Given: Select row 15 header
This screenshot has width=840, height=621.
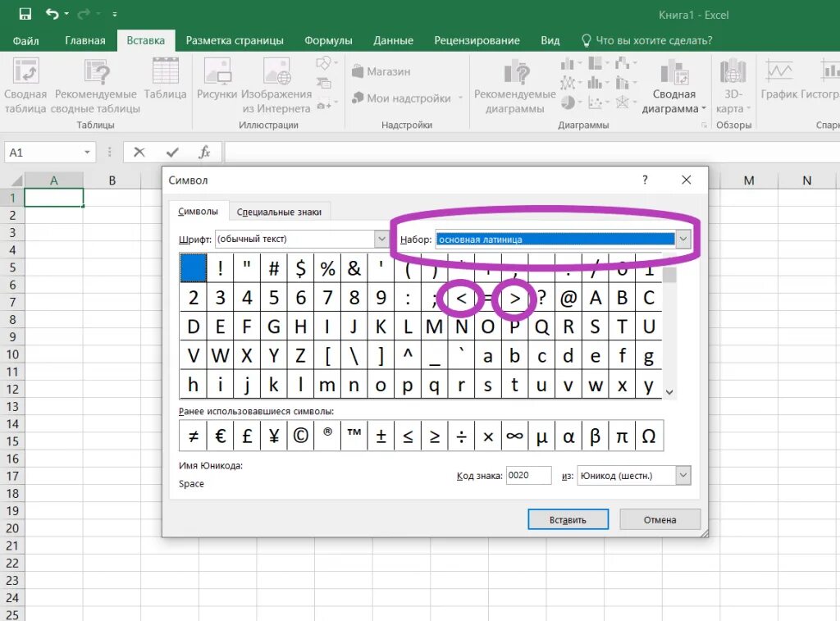Looking at the screenshot, I should point(12,441).
